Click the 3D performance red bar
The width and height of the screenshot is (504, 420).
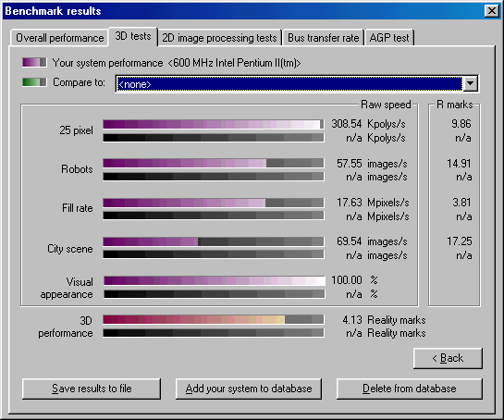click(x=214, y=319)
